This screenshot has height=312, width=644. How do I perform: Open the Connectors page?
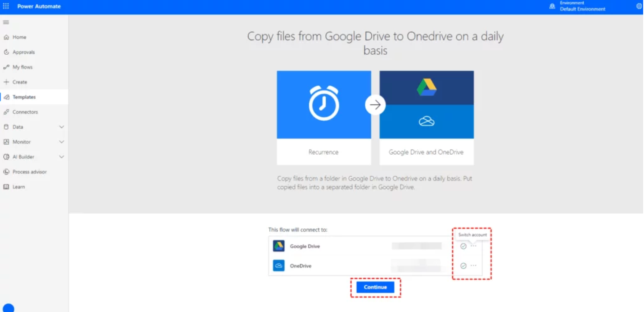point(25,112)
